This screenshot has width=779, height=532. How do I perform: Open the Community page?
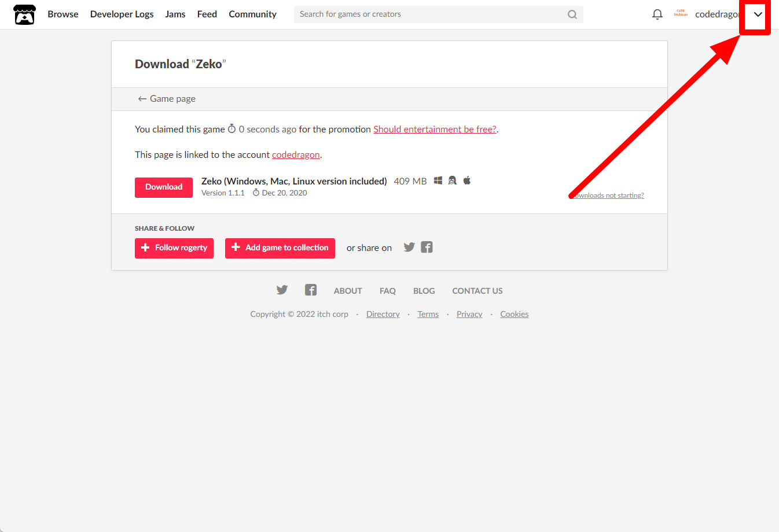[252, 14]
